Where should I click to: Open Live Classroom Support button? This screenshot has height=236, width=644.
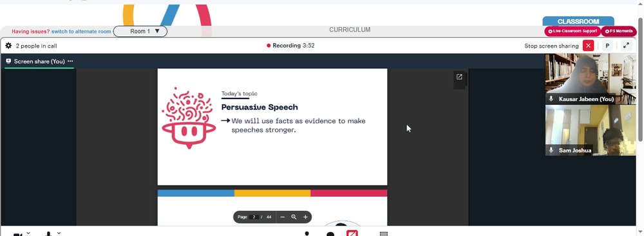click(573, 32)
